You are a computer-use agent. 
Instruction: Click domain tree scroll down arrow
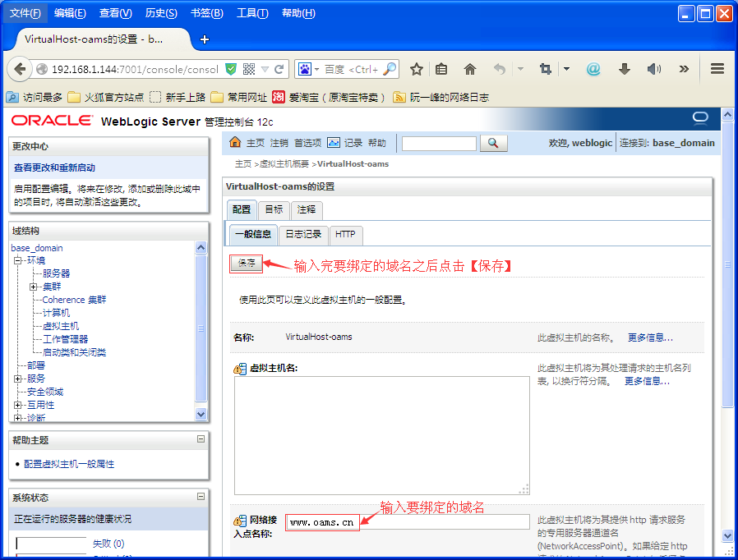click(201, 414)
